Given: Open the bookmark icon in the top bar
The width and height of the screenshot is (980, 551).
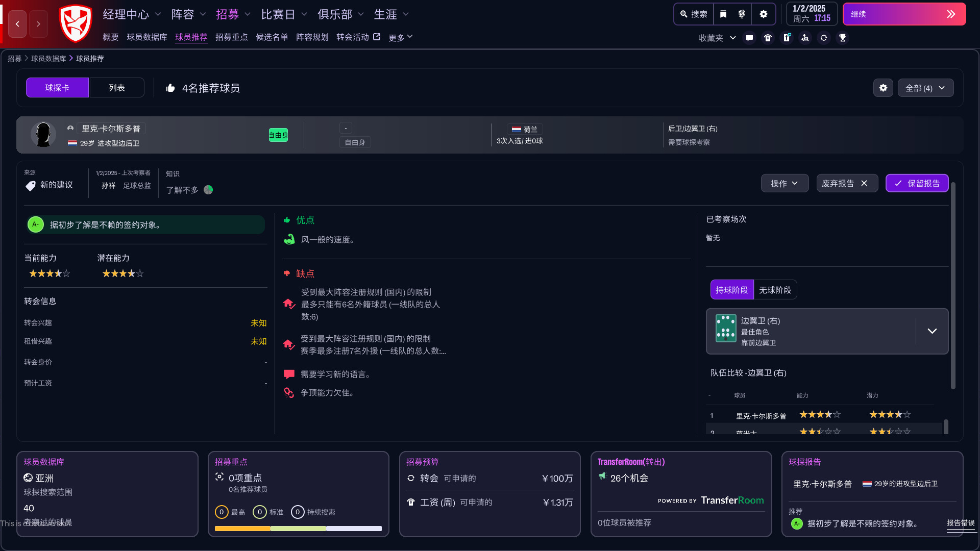Looking at the screenshot, I should click(723, 14).
